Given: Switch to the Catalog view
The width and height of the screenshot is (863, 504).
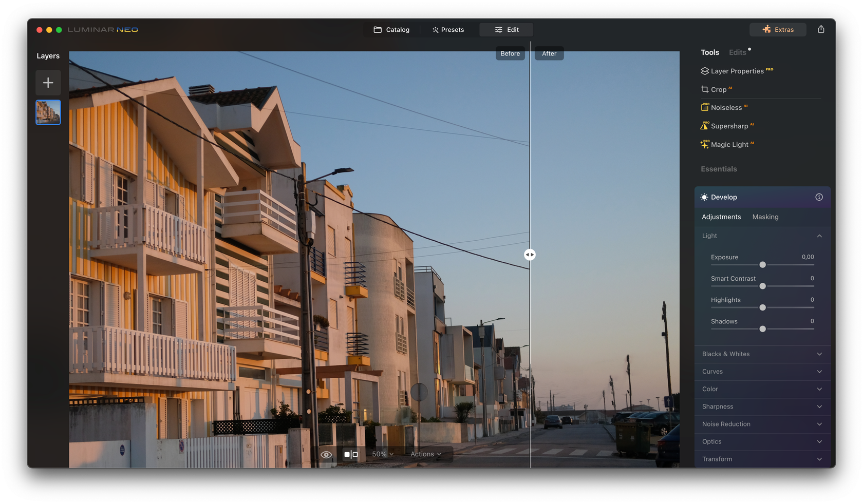Looking at the screenshot, I should click(391, 29).
